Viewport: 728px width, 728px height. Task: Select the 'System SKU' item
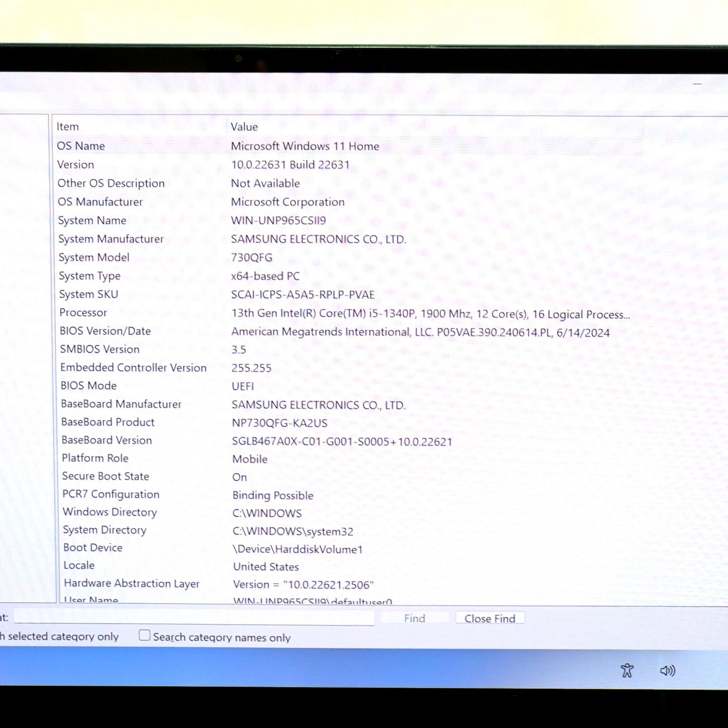[89, 294]
